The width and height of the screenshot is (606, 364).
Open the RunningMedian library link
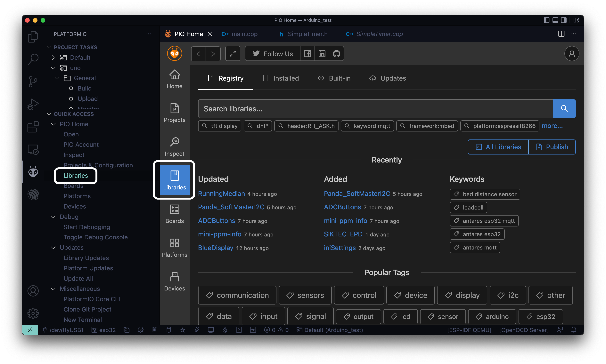[x=221, y=194]
